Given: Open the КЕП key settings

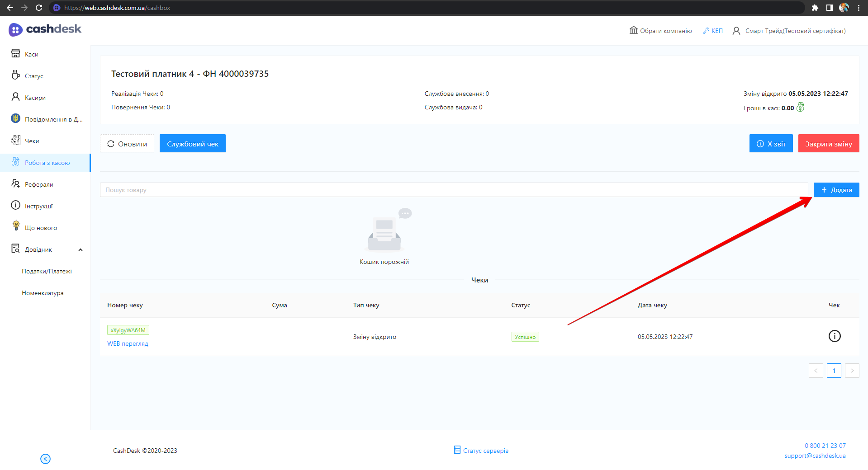Looking at the screenshot, I should click(x=713, y=31).
